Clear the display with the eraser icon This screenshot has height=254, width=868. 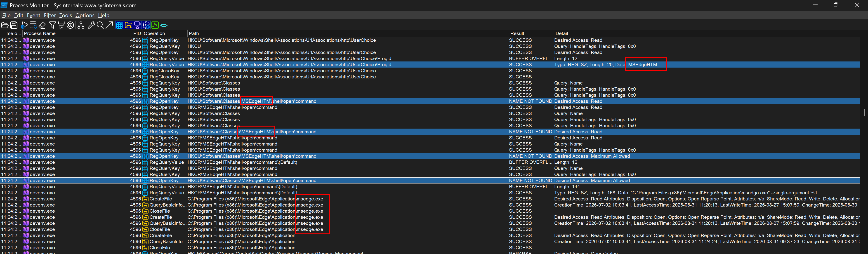point(42,25)
